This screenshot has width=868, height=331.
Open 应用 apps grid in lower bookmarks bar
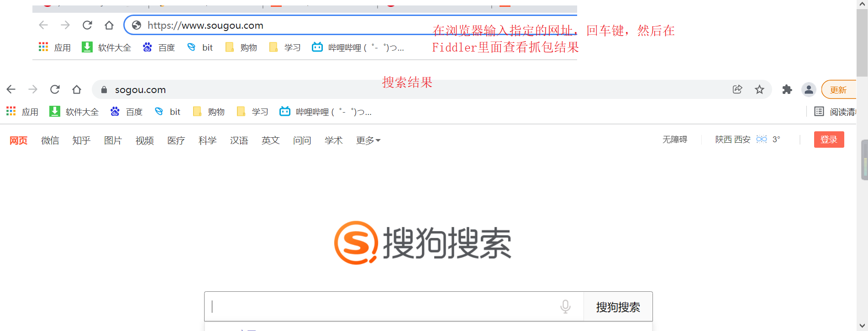(22, 112)
